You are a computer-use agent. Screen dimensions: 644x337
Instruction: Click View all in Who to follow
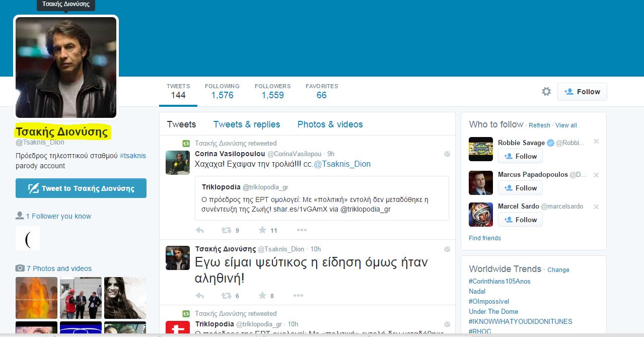(566, 125)
